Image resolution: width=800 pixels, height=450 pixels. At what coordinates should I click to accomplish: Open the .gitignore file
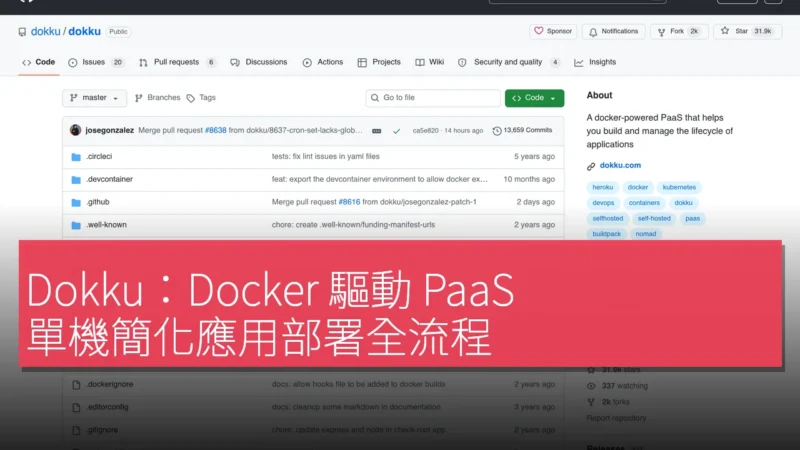pyautogui.click(x=102, y=430)
